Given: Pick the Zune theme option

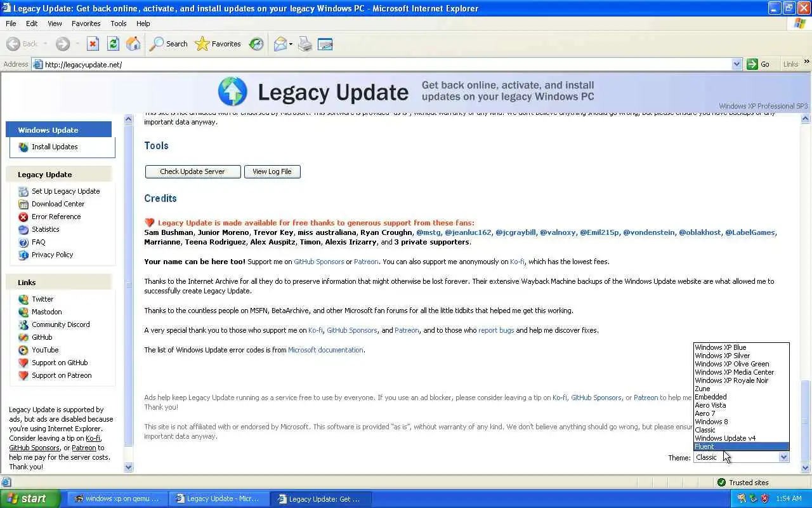Looking at the screenshot, I should [x=742, y=389].
